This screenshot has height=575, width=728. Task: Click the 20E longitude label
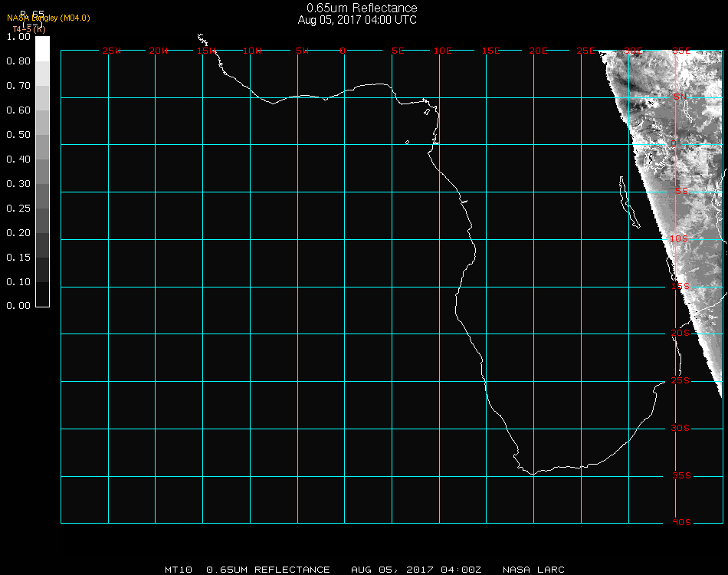[538, 51]
